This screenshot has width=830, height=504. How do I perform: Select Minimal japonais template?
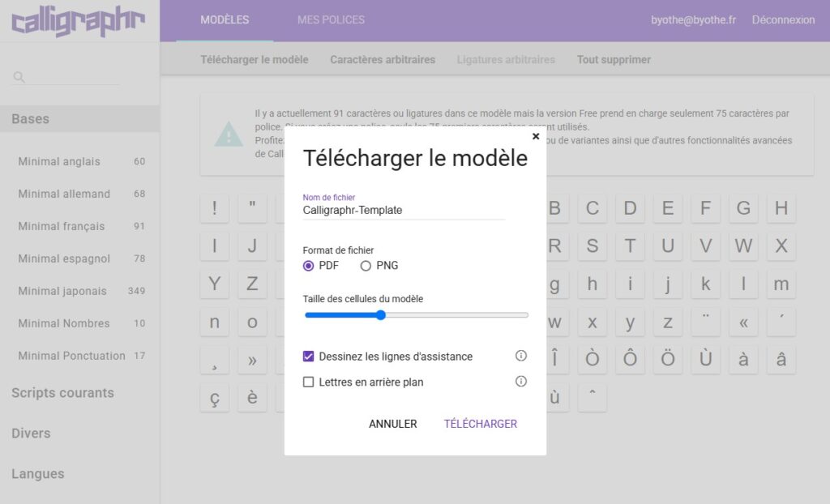click(81, 291)
